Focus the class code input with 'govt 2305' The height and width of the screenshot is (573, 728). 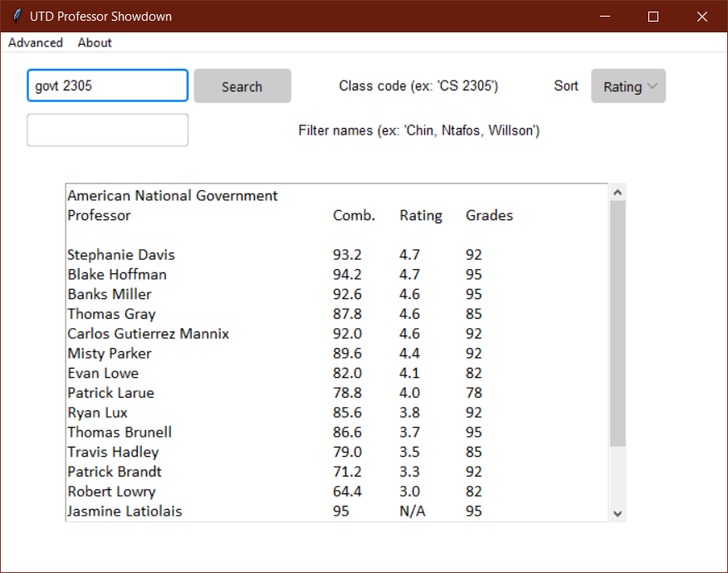[108, 85]
